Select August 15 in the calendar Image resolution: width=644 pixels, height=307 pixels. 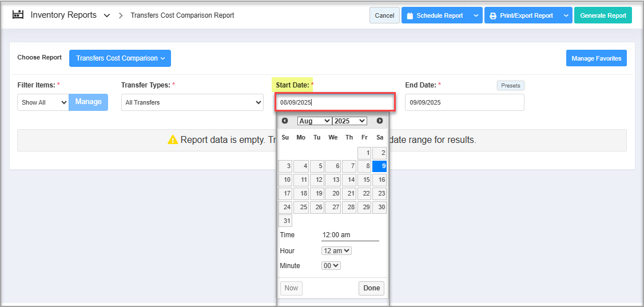[364, 180]
